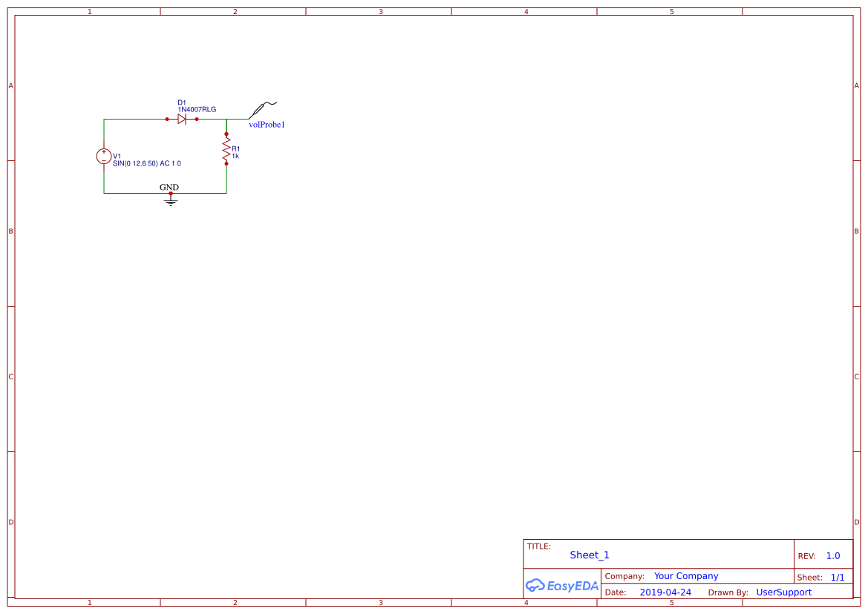Image resolution: width=868 pixels, height=614 pixels.
Task: Click the D1 designator label
Action: point(182,102)
